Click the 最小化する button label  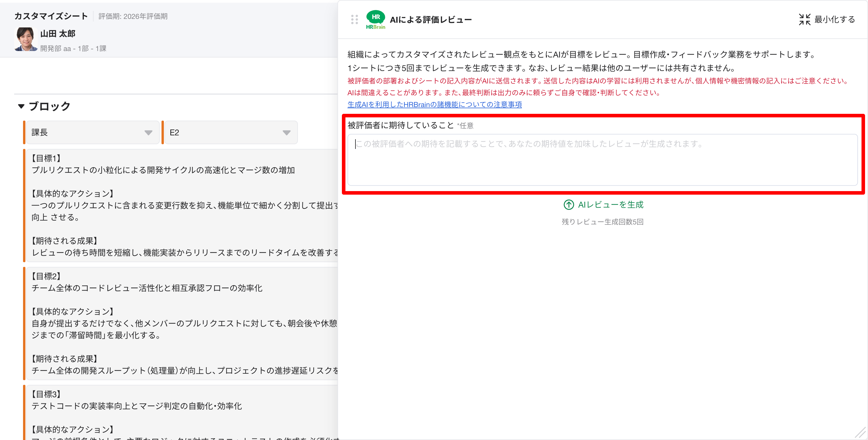coord(834,19)
